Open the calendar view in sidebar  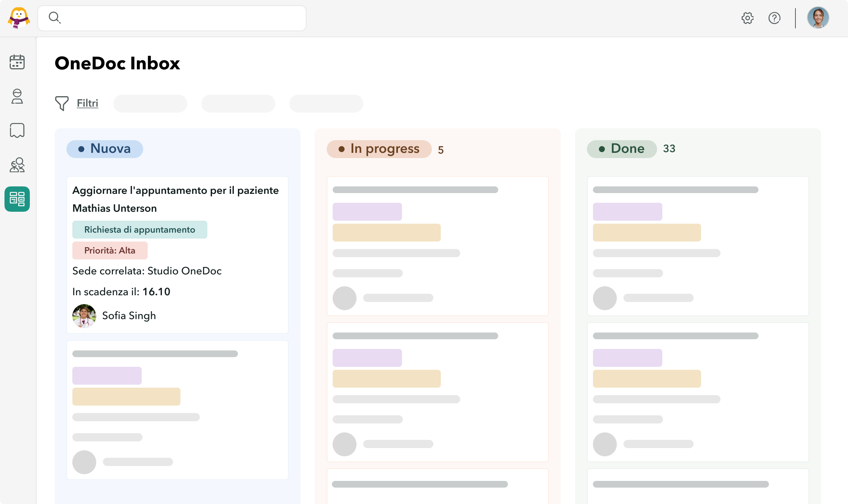click(x=17, y=62)
